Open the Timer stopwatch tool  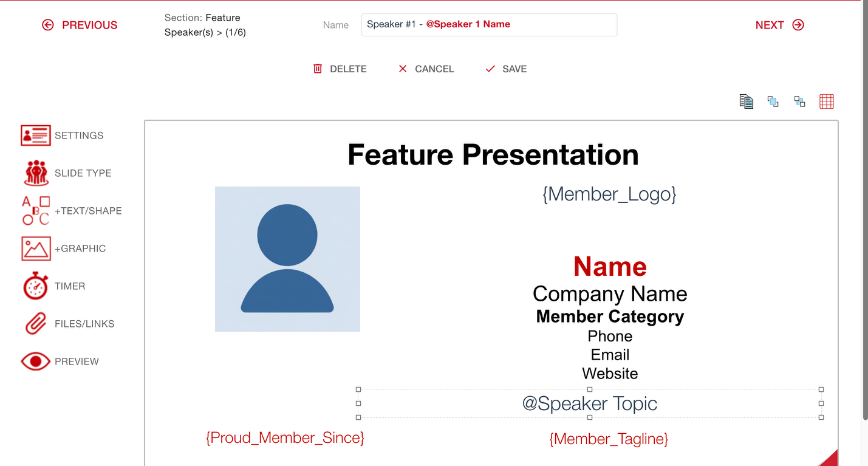coord(53,286)
